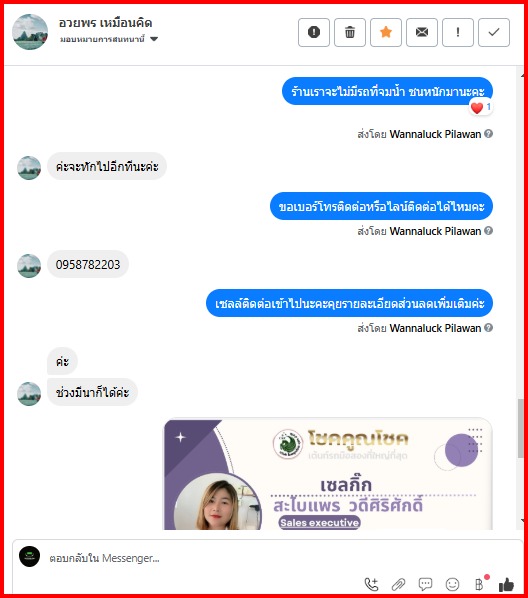Click the phone number 0958782203 message

pos(88,264)
